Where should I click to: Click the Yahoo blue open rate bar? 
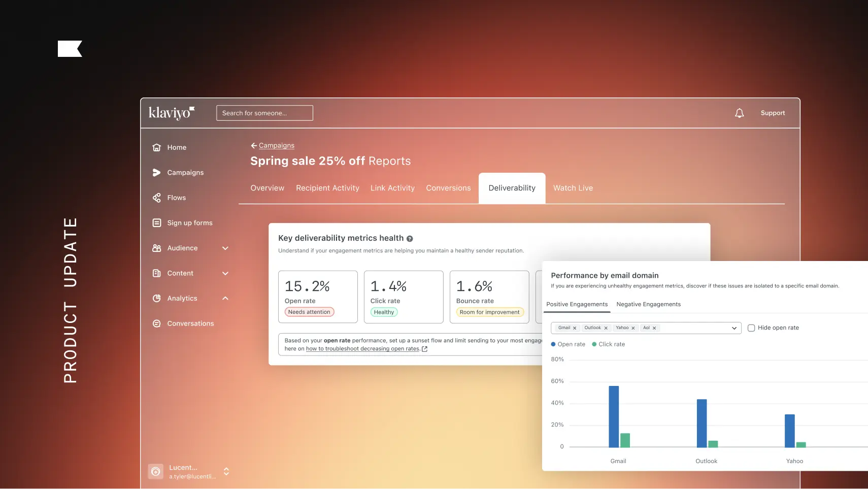(790, 431)
